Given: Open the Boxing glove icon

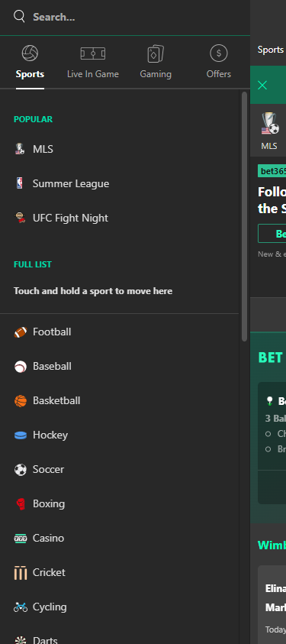Looking at the screenshot, I should coord(21,504).
